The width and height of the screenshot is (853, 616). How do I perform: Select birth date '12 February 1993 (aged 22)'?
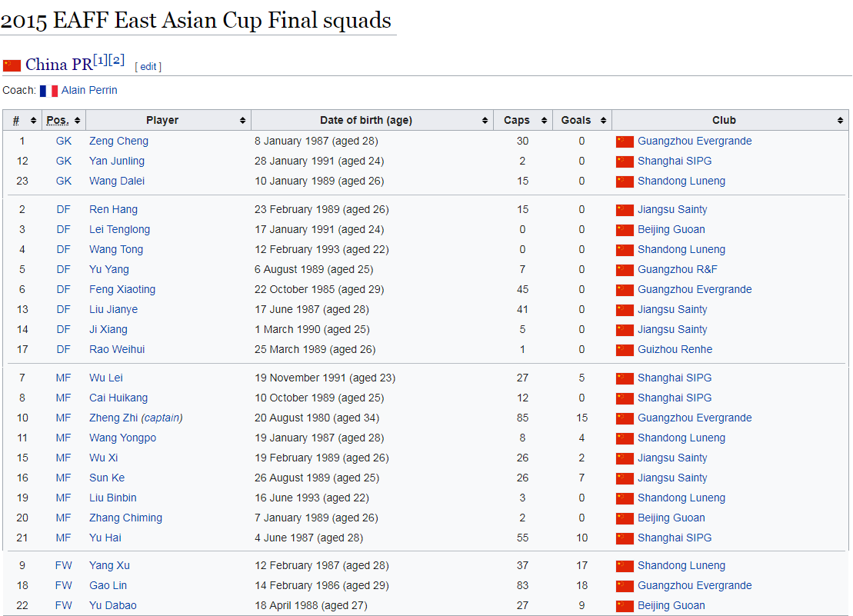(322, 250)
